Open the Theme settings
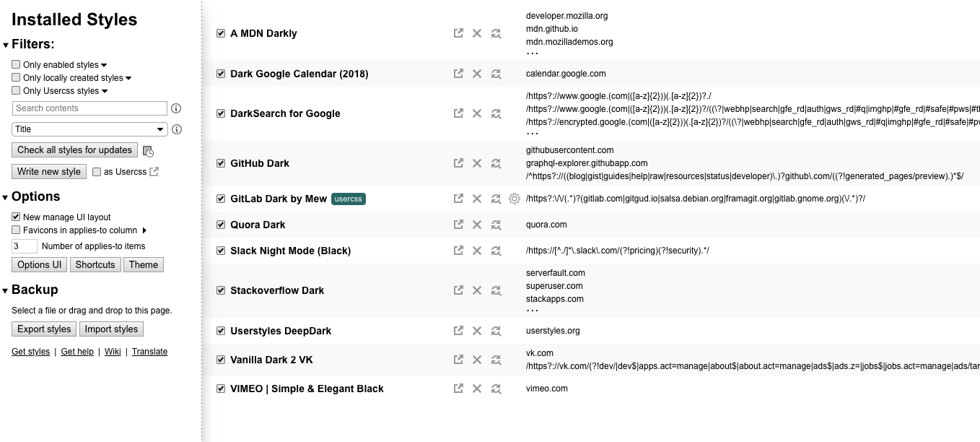Image resolution: width=980 pixels, height=442 pixels. tap(143, 264)
